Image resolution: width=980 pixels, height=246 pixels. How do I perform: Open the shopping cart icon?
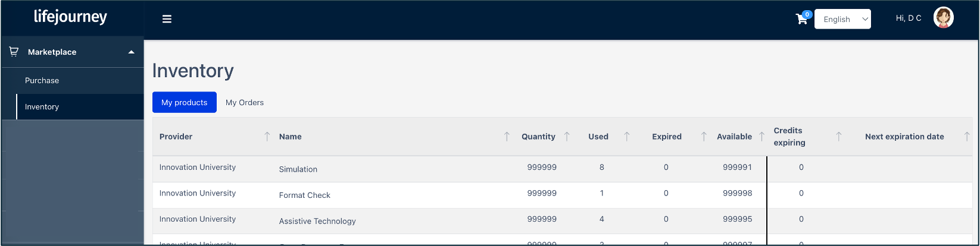pos(801,19)
